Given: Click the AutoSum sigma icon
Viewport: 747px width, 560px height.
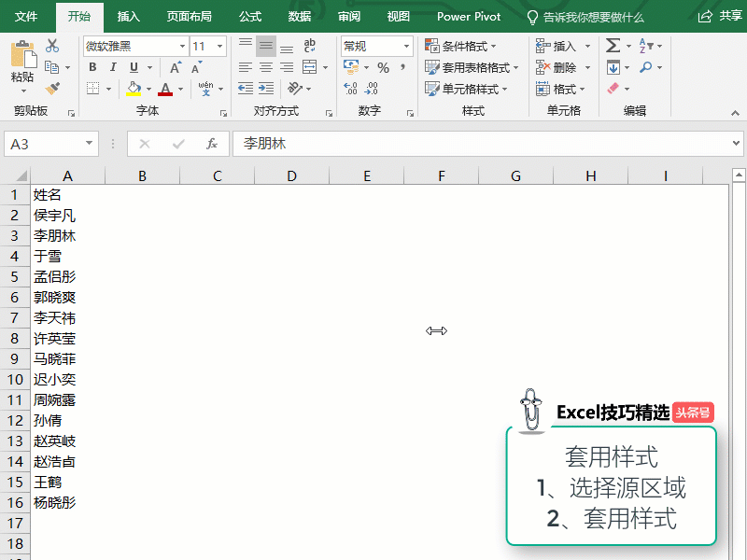Looking at the screenshot, I should tap(613, 46).
